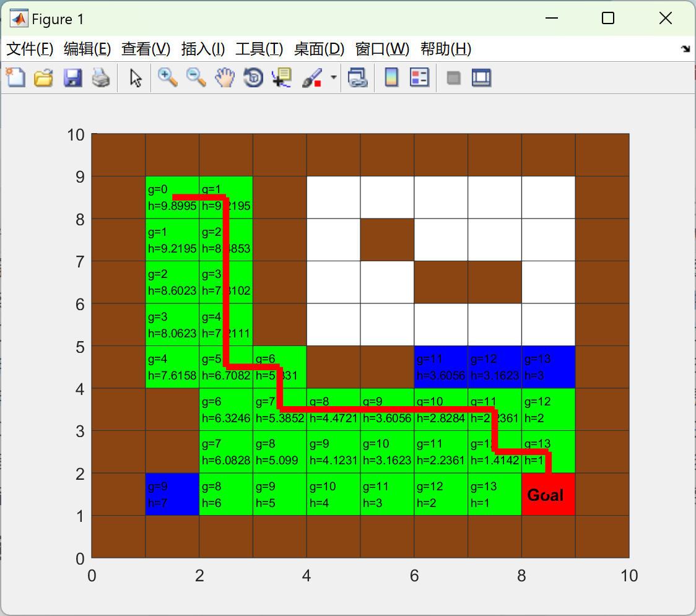The height and width of the screenshot is (616, 696).
Task: Click the New Figure icon
Action: (15, 77)
